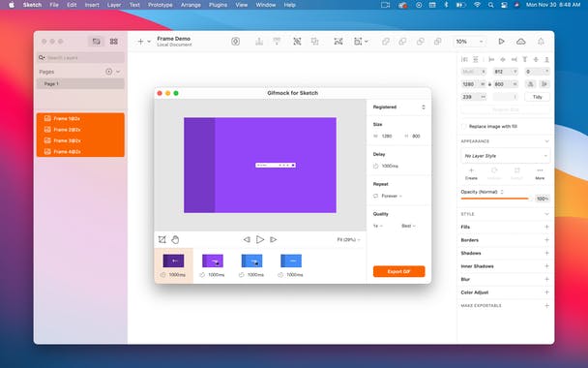Viewport: 588px width, 368px height.
Task: Open the No Layer Style dropdown
Action: tap(505, 156)
